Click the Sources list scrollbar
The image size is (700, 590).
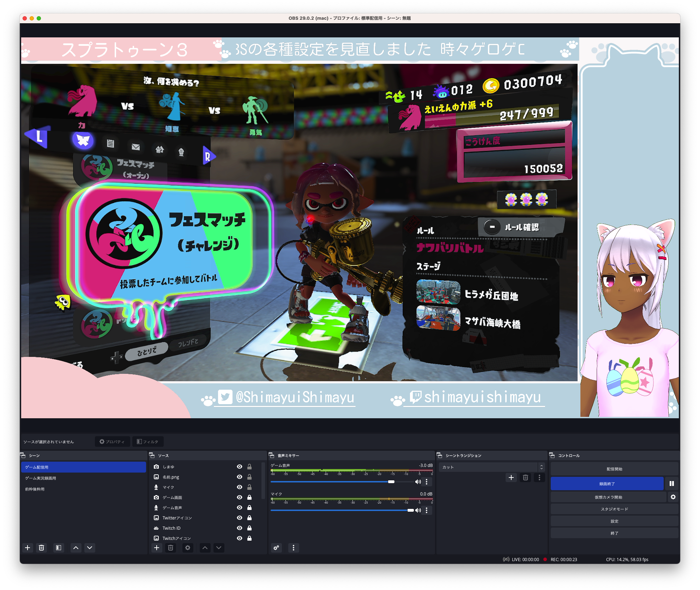click(x=263, y=481)
